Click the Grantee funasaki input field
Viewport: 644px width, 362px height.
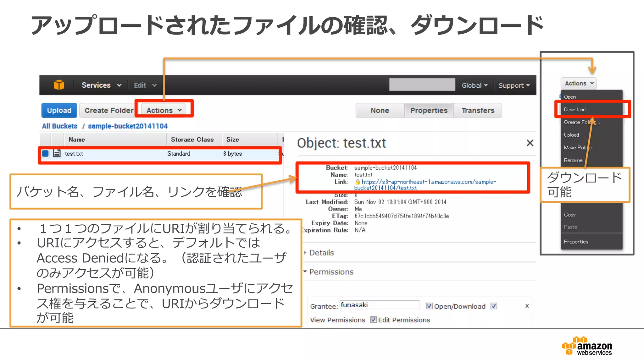[380, 305]
